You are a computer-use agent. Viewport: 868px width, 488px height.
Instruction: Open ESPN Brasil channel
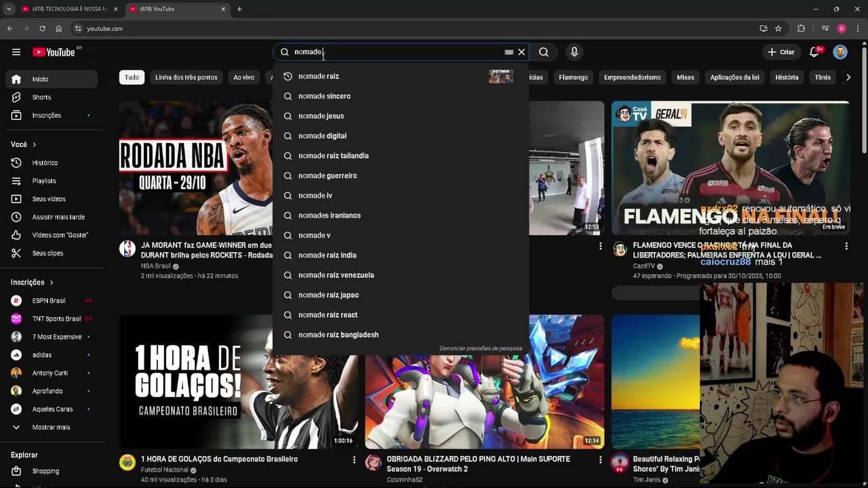coord(52,301)
